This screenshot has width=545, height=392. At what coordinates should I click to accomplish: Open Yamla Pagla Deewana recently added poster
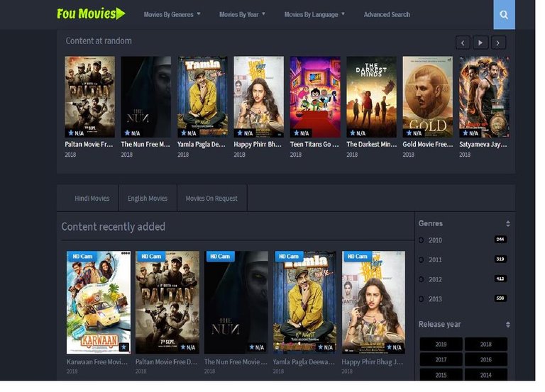coord(305,303)
